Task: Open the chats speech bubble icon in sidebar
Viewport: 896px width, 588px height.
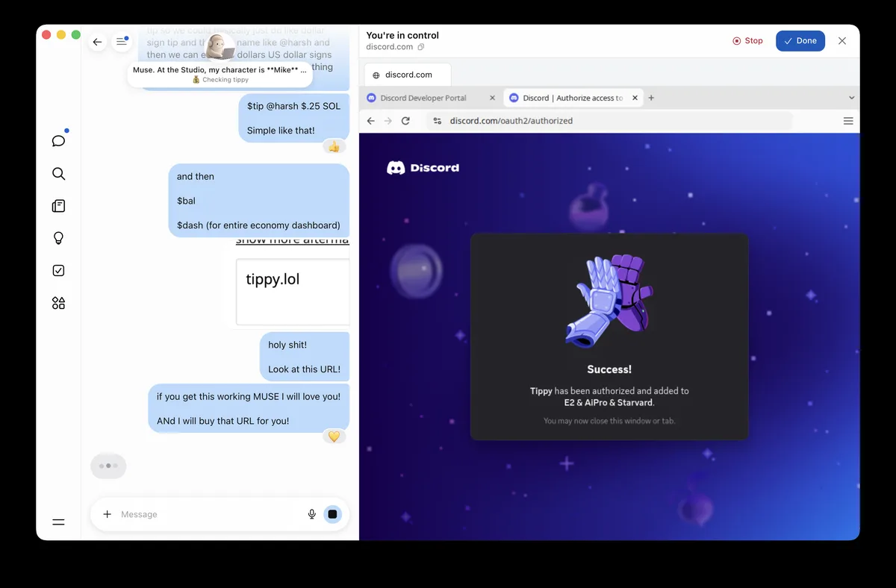Action: pyautogui.click(x=58, y=141)
